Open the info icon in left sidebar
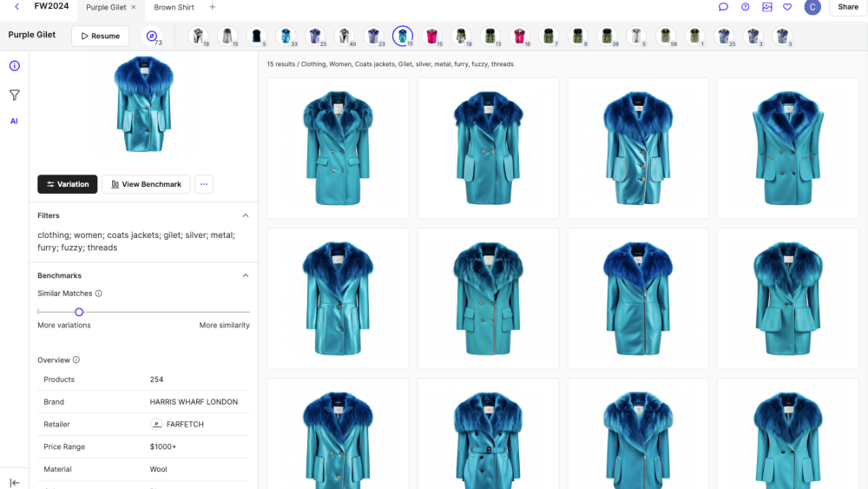 [15, 66]
